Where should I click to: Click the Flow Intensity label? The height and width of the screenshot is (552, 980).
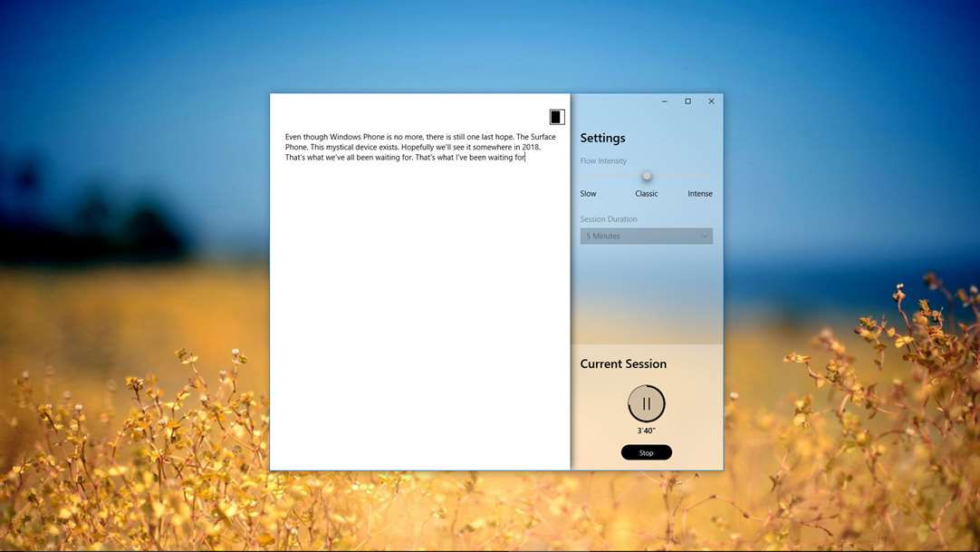[x=603, y=161]
